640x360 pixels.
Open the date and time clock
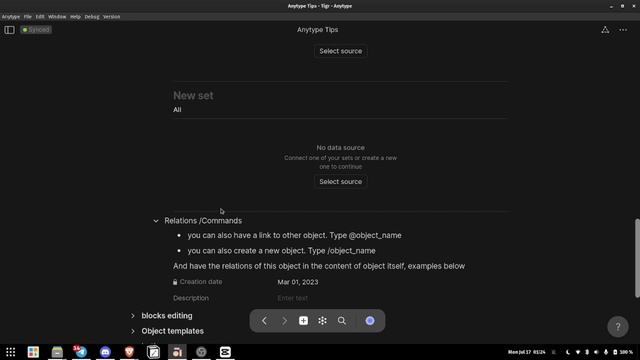[527, 352]
